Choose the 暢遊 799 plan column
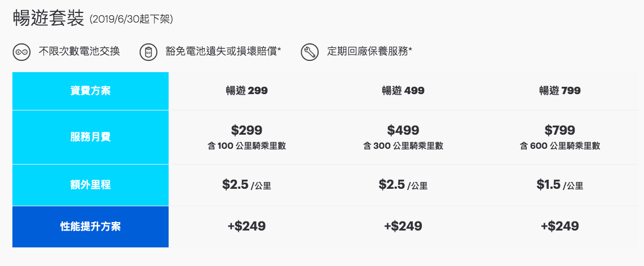The width and height of the screenshot is (644, 266). point(560,91)
